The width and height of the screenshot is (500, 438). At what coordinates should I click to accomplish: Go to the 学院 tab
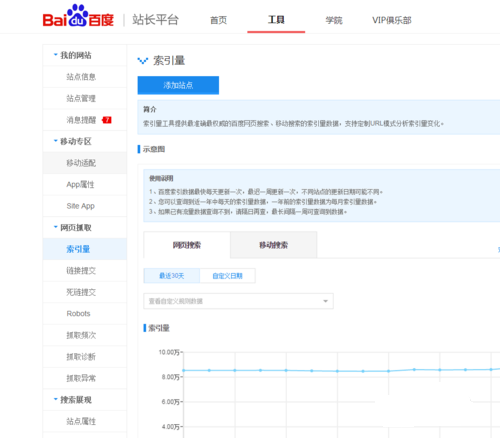334,20
